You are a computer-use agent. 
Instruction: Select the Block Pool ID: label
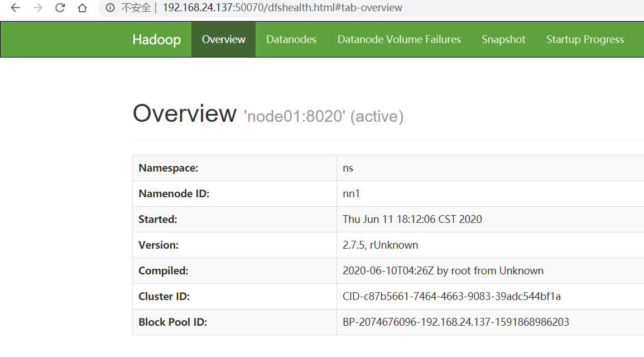tap(173, 322)
